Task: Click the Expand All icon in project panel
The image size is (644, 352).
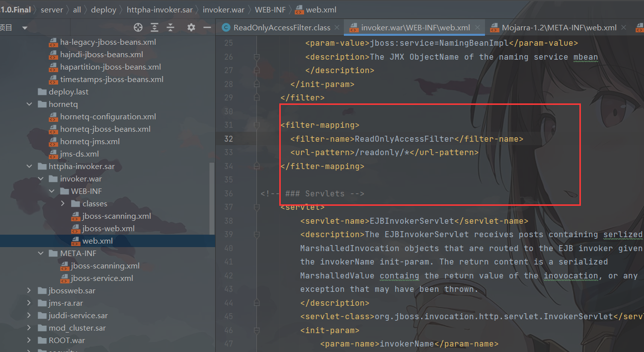Action: point(155,28)
